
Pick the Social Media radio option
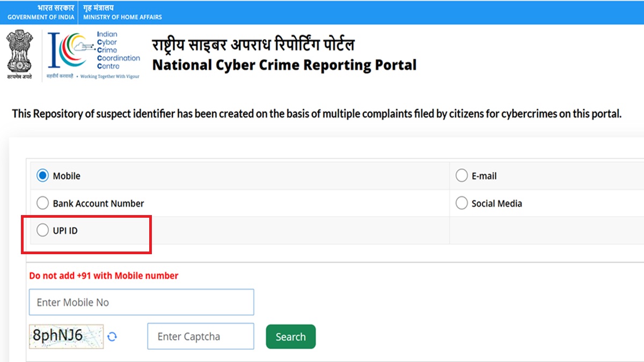click(x=462, y=204)
